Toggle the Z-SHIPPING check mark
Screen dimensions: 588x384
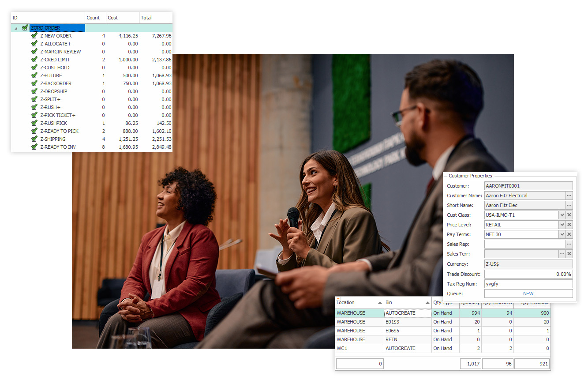(x=34, y=139)
